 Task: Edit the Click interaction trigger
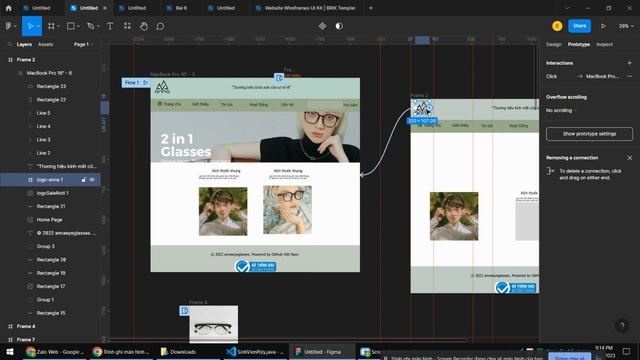tap(551, 76)
